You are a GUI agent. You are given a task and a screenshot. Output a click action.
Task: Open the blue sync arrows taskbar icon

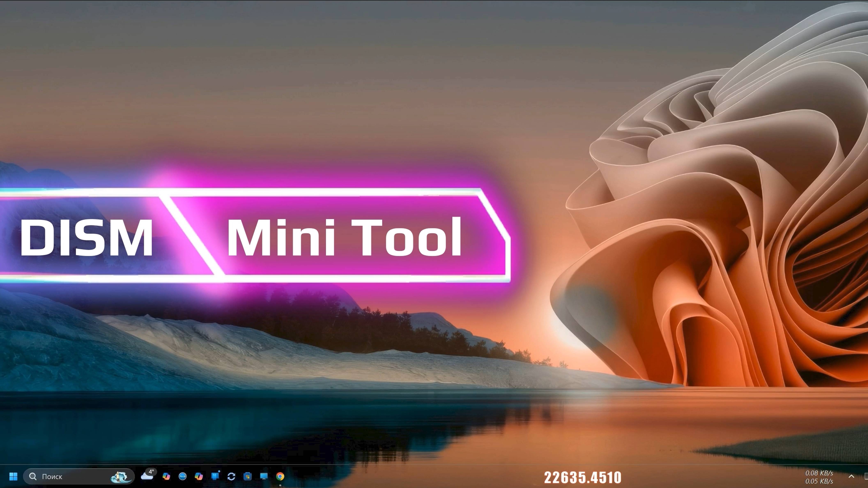pos(231,476)
